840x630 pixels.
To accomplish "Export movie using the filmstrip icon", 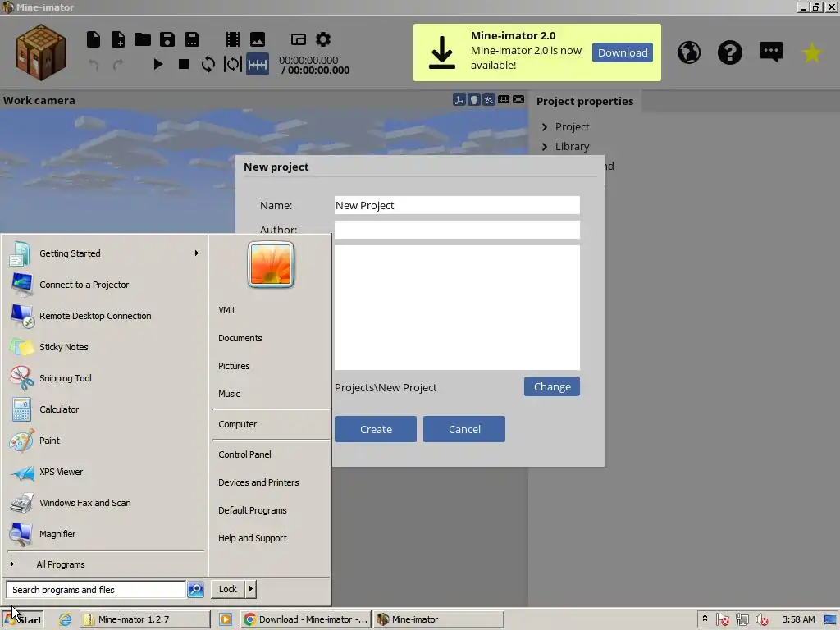I will tap(232, 39).
